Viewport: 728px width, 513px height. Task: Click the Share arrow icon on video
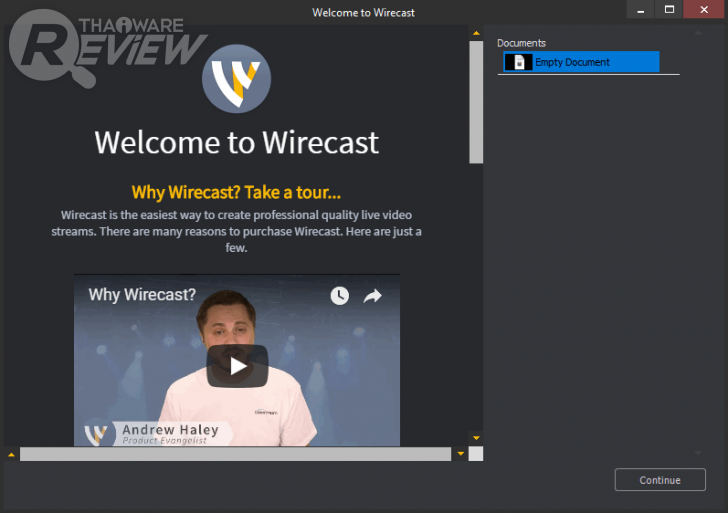click(x=372, y=296)
